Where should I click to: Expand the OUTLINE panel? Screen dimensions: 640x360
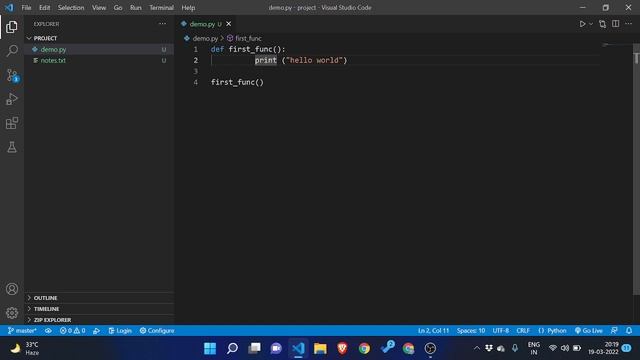pyautogui.click(x=99, y=298)
